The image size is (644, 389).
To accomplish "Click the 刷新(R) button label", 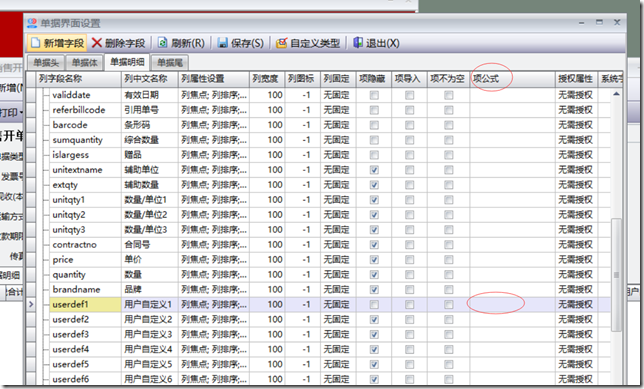I will (188, 44).
